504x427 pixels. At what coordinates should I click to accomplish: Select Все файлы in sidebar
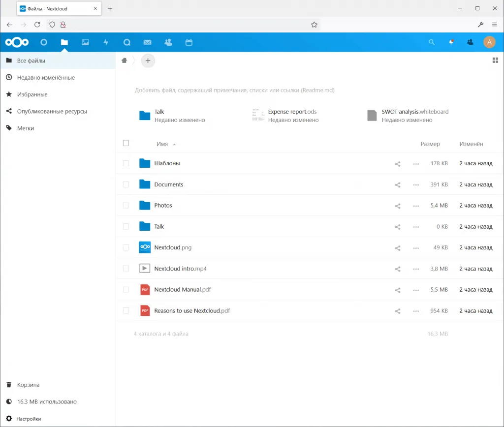58,61
